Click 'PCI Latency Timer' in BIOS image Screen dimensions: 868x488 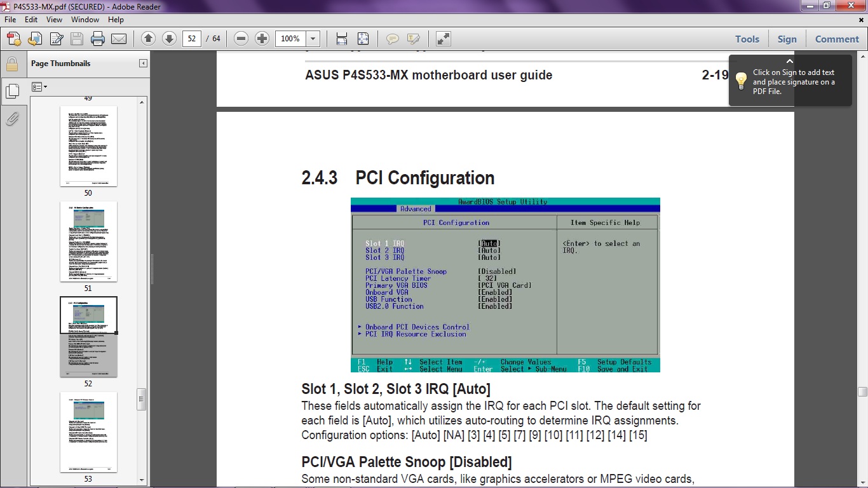pos(398,278)
